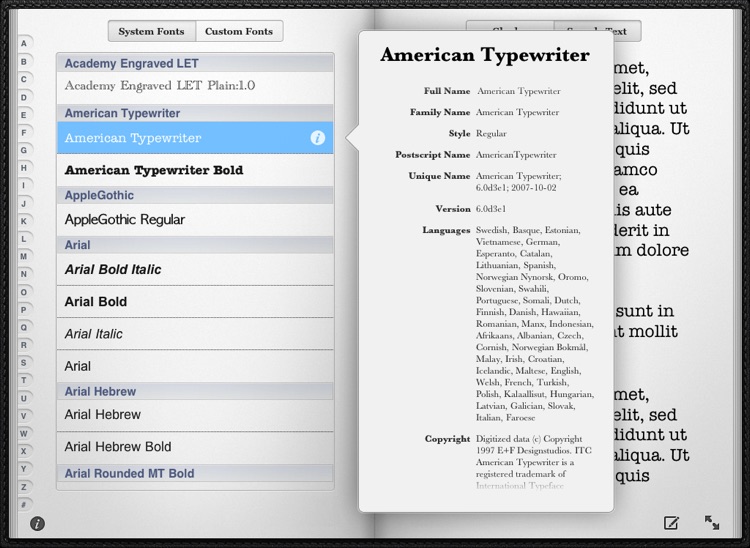Jump to index letter T
The width and height of the screenshot is (750, 548).
click(24, 381)
